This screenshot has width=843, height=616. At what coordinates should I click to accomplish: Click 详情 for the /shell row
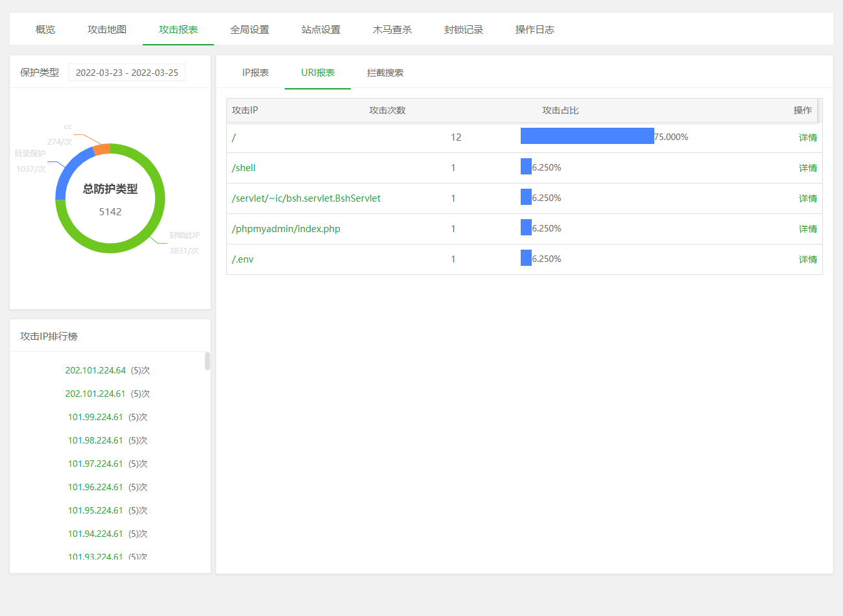coord(807,168)
